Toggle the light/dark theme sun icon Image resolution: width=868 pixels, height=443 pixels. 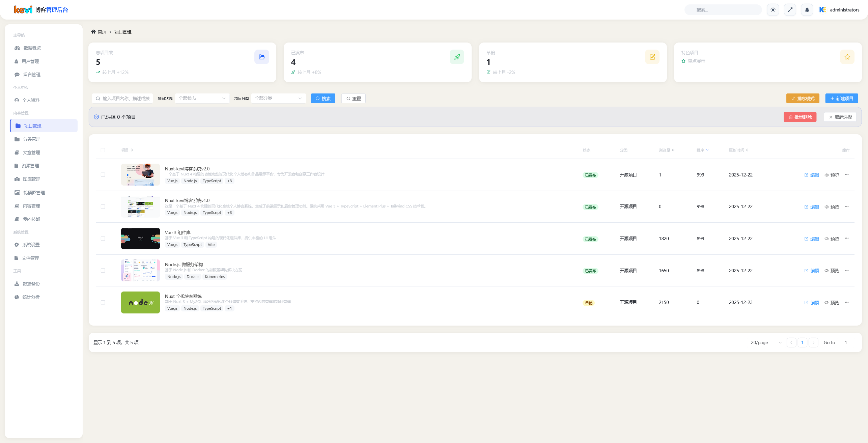(773, 10)
